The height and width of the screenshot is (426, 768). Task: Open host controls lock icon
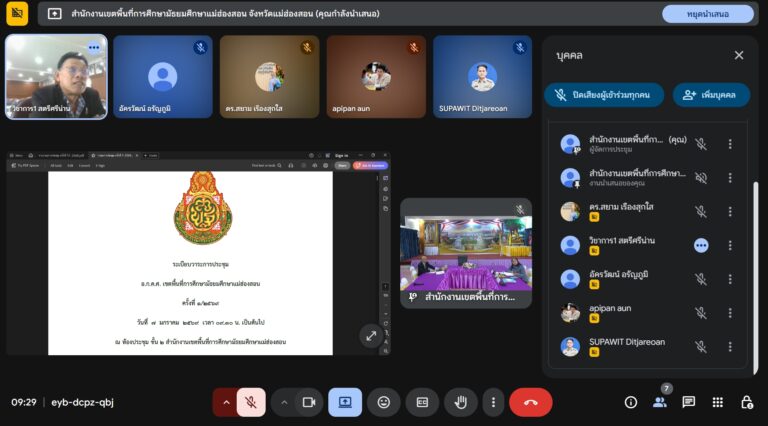coord(746,402)
